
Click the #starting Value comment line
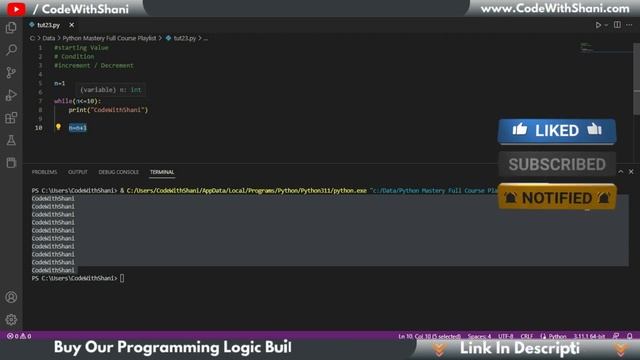click(81, 48)
